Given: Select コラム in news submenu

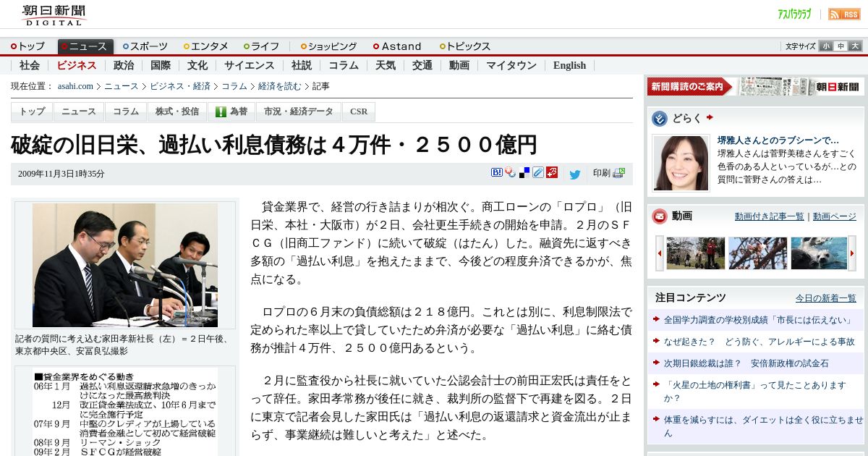Looking at the screenshot, I should (x=344, y=65).
